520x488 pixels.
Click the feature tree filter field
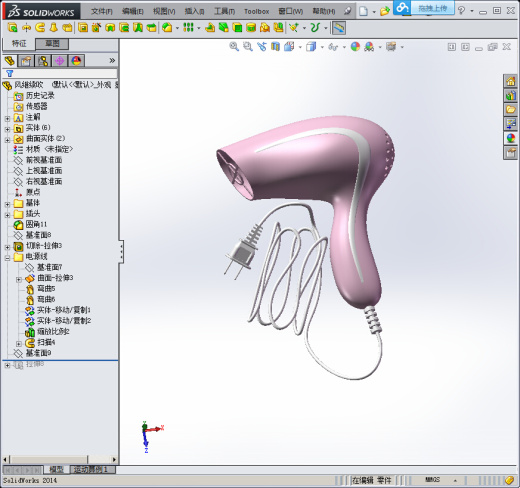coord(60,74)
